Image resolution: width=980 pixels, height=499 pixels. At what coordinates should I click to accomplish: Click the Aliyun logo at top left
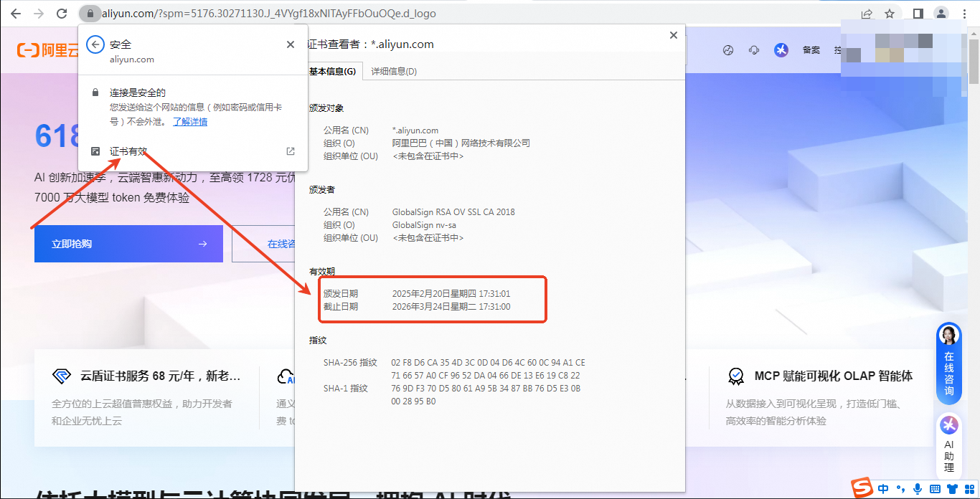point(47,50)
